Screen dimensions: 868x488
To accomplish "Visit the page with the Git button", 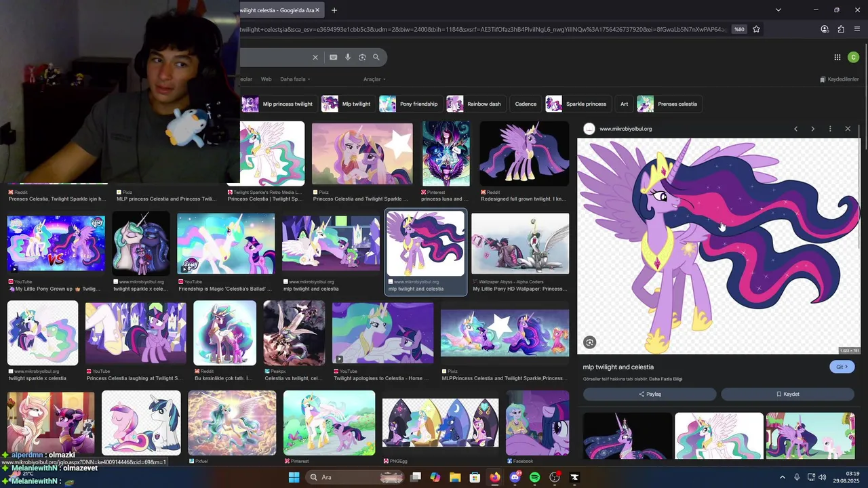I will (842, 367).
